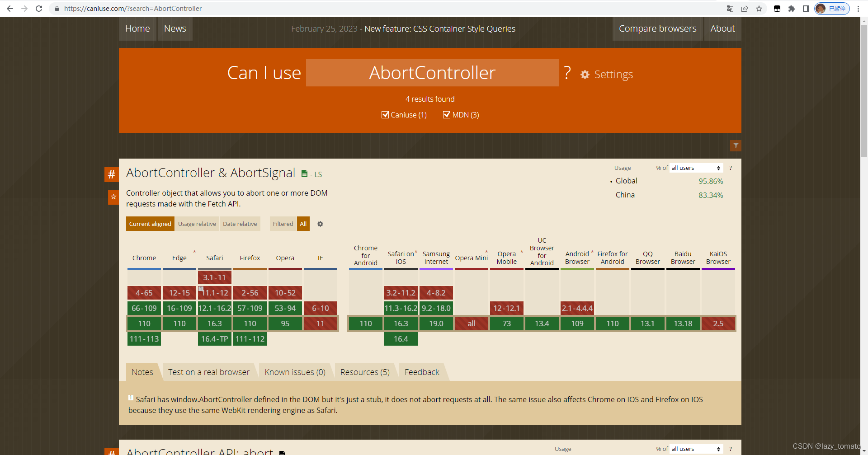Image resolution: width=868 pixels, height=455 pixels.
Task: Click the Compare browsers button
Action: pyautogui.click(x=657, y=28)
